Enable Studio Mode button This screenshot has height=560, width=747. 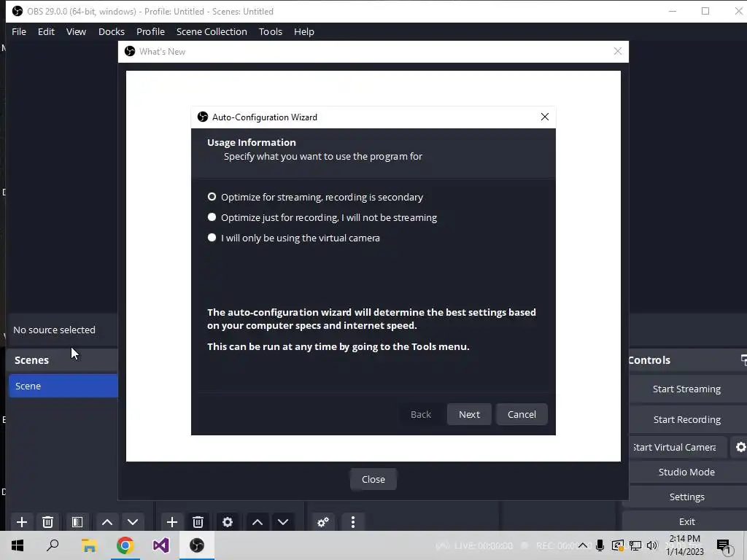point(686,472)
